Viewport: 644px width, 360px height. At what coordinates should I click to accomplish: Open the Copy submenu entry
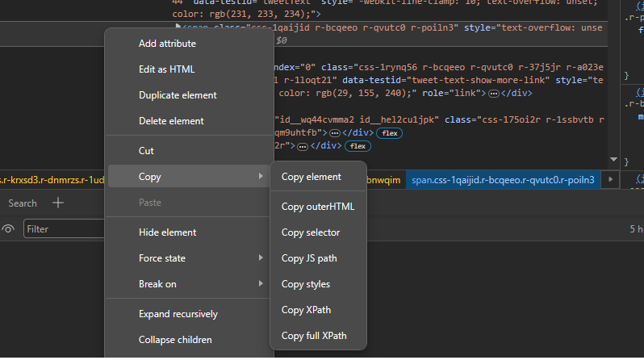[x=189, y=177]
